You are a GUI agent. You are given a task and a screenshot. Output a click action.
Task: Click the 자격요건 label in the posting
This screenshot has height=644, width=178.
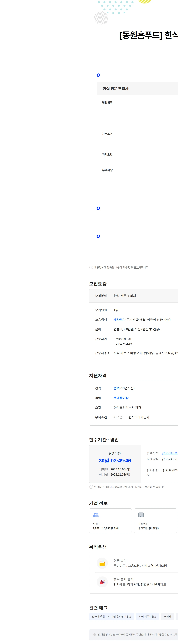click(x=107, y=154)
